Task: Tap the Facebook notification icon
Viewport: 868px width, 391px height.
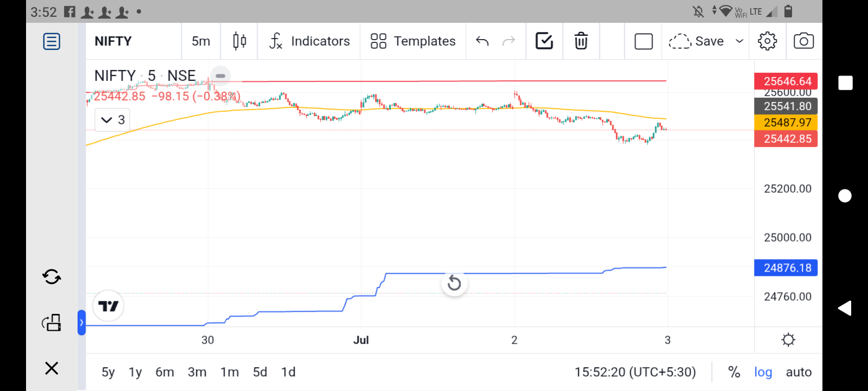Action: click(70, 11)
